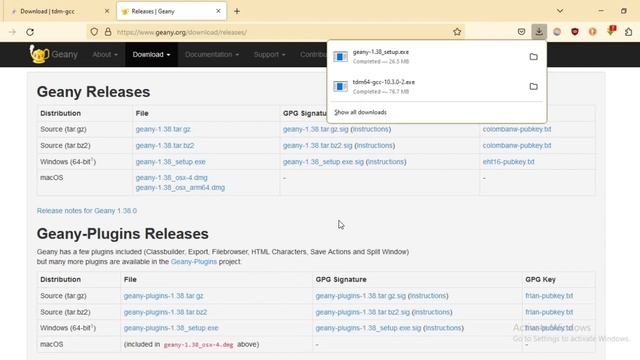Download geany-plugins-1.38.tar.gz file
This screenshot has height=360, width=640.
click(163, 296)
